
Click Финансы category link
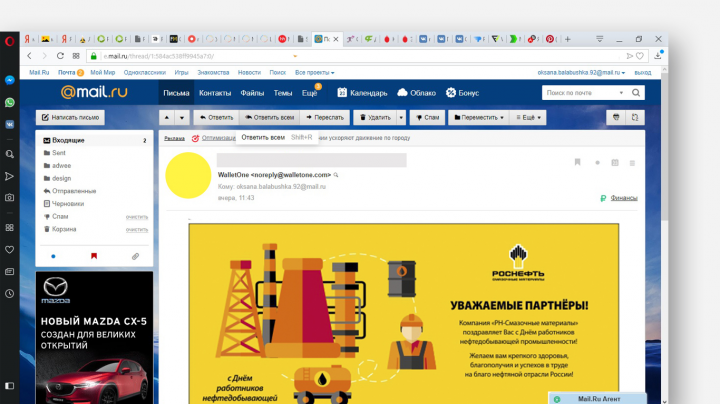(624, 198)
